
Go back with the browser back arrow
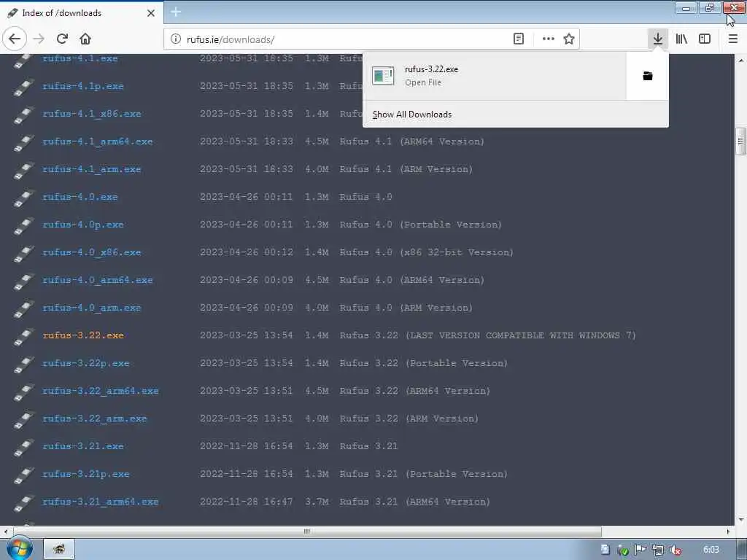point(15,39)
